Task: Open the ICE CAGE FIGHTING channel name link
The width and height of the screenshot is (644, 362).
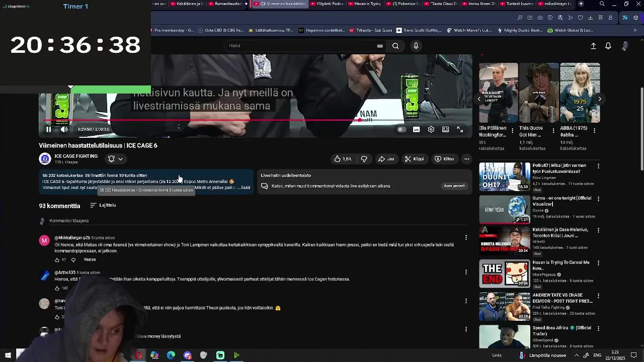Action: pyautogui.click(x=76, y=156)
